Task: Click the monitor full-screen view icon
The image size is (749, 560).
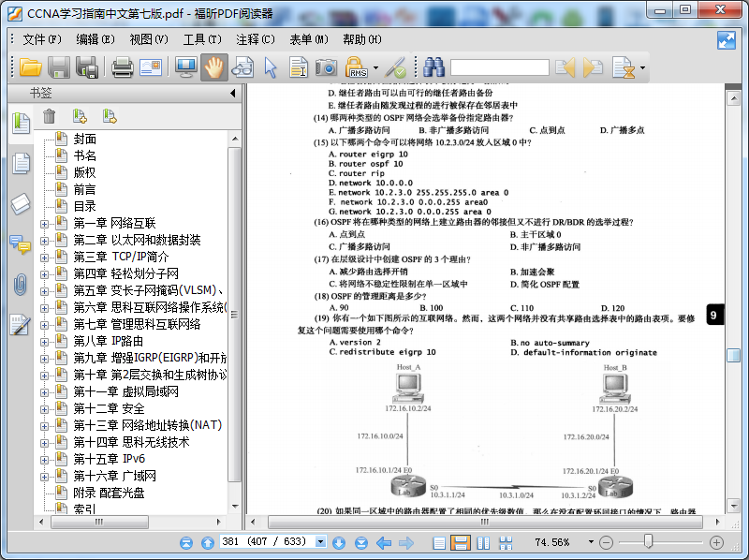Action: (x=185, y=67)
